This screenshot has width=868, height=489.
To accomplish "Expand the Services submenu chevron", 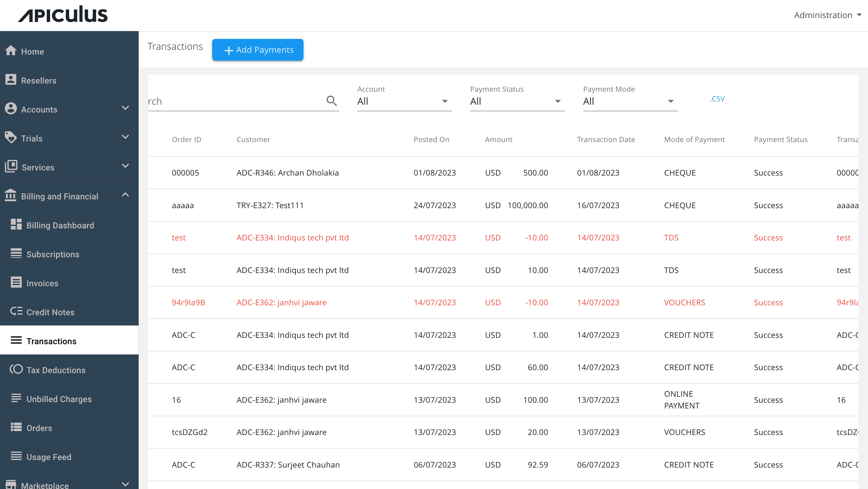I will (x=125, y=166).
